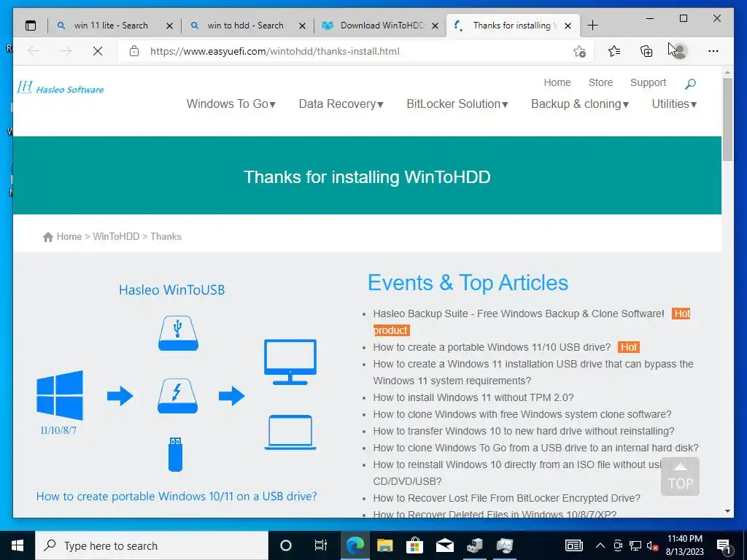Open install Windows 11 without TPM 2.0 article
The image size is (747, 560).
coord(473,397)
